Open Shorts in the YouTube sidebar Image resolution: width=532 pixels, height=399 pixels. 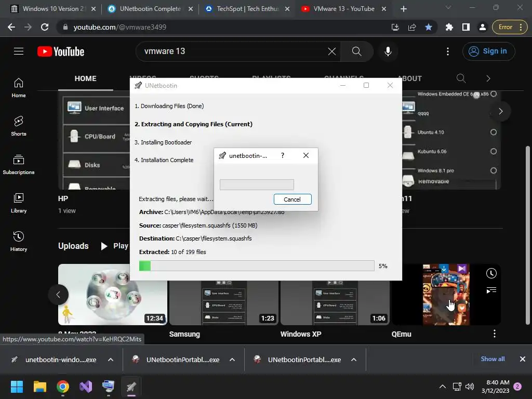19,126
